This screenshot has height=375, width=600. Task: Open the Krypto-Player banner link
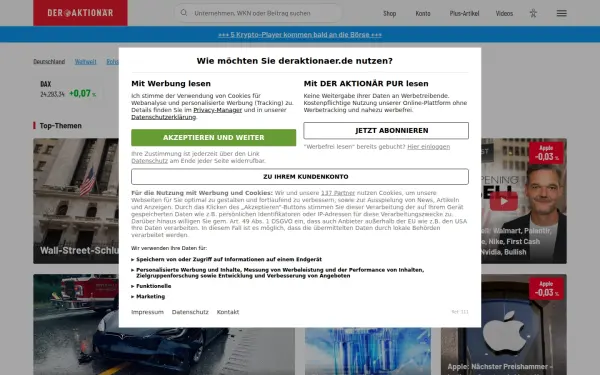[x=300, y=34]
